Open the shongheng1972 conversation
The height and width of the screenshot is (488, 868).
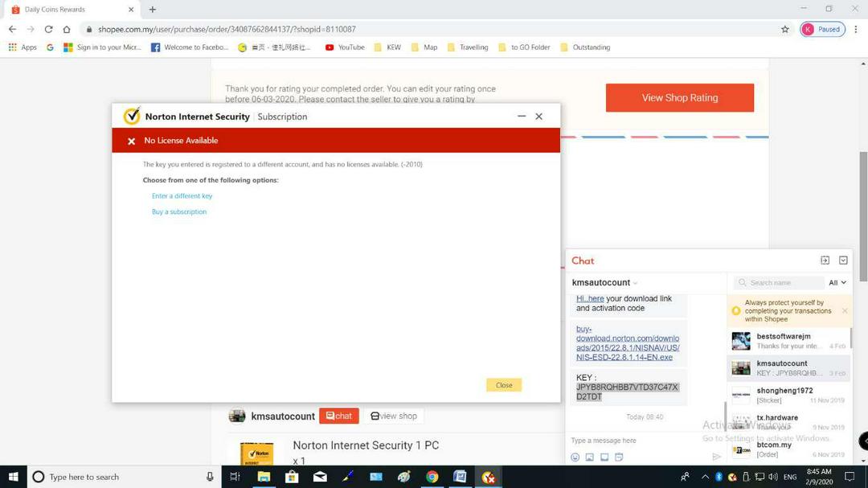[789, 396]
